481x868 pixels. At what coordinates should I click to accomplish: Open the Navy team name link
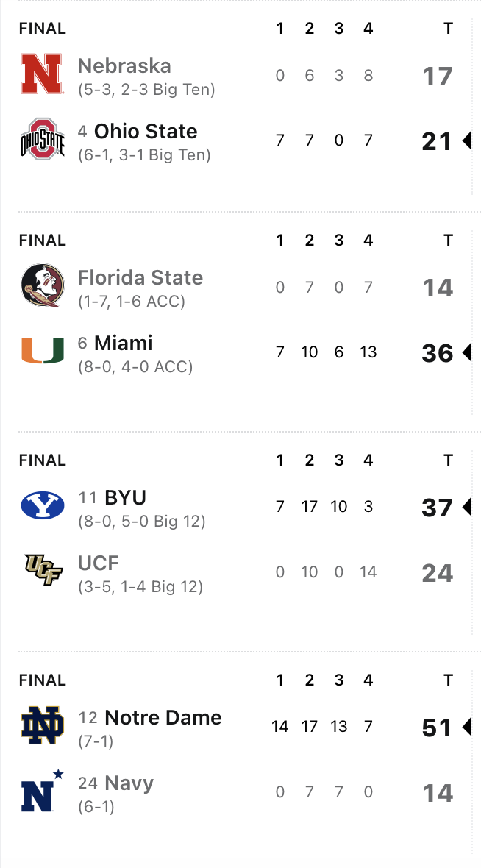[x=129, y=783]
